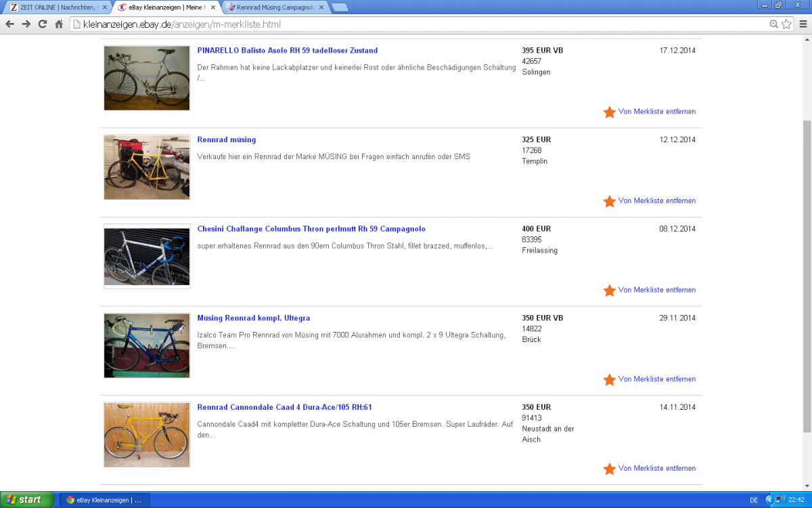Go to the browser home page icon
The height and width of the screenshot is (508, 812).
click(x=59, y=24)
